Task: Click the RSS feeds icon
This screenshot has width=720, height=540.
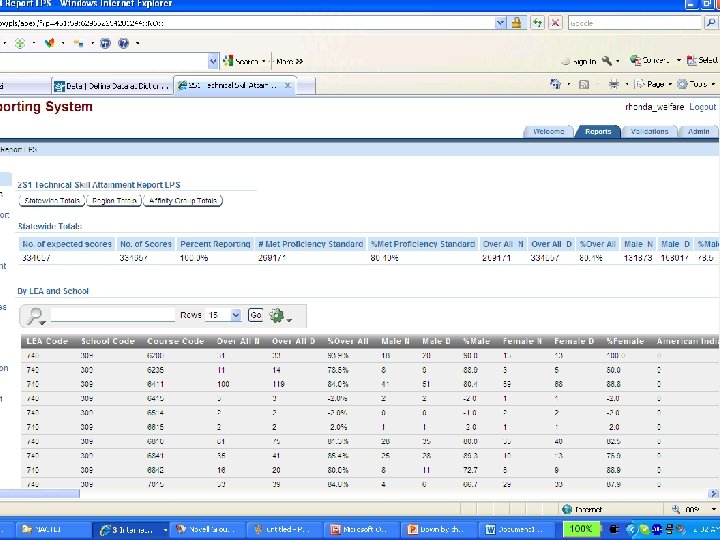Action: (x=584, y=84)
